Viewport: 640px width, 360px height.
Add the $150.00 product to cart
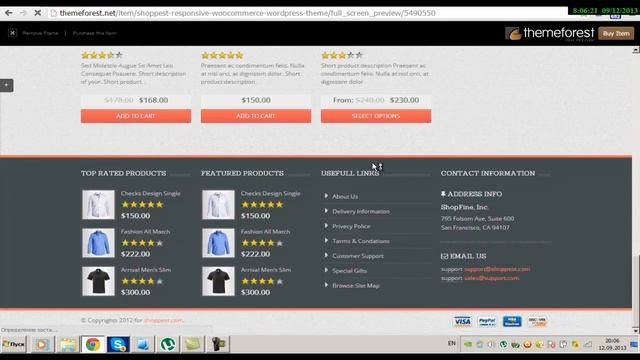(256, 116)
